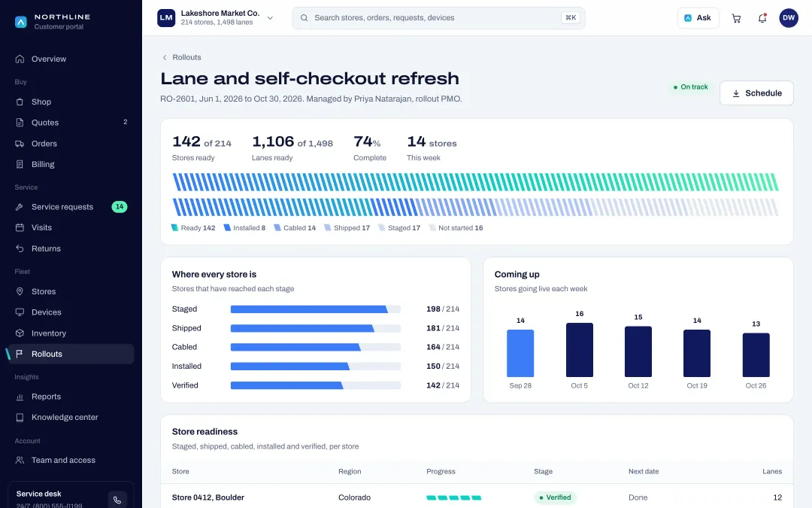
Task: Click the Ask assistant button
Action: pos(698,18)
